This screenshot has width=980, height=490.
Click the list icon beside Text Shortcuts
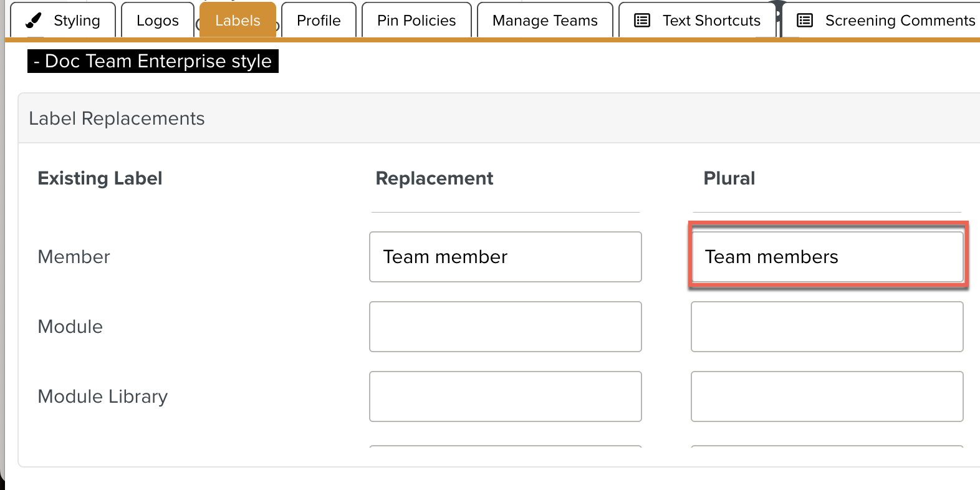(642, 21)
